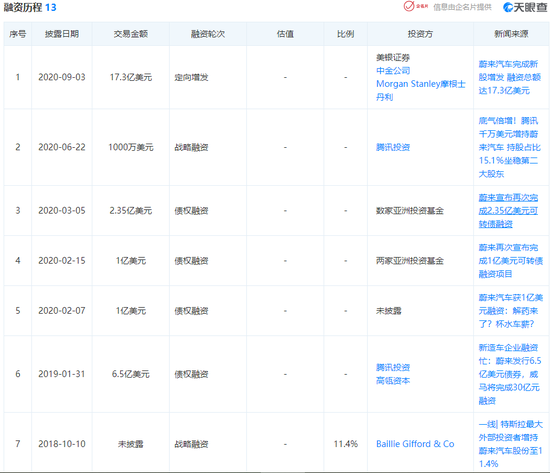
Task: Open the 腾讯投资 link in row 6
Action: [x=393, y=367]
